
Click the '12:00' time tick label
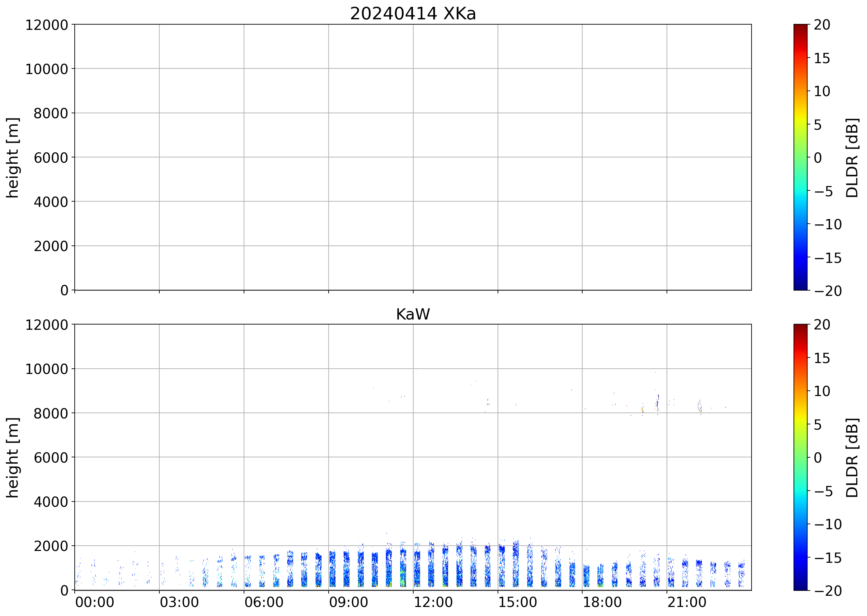(x=433, y=602)
